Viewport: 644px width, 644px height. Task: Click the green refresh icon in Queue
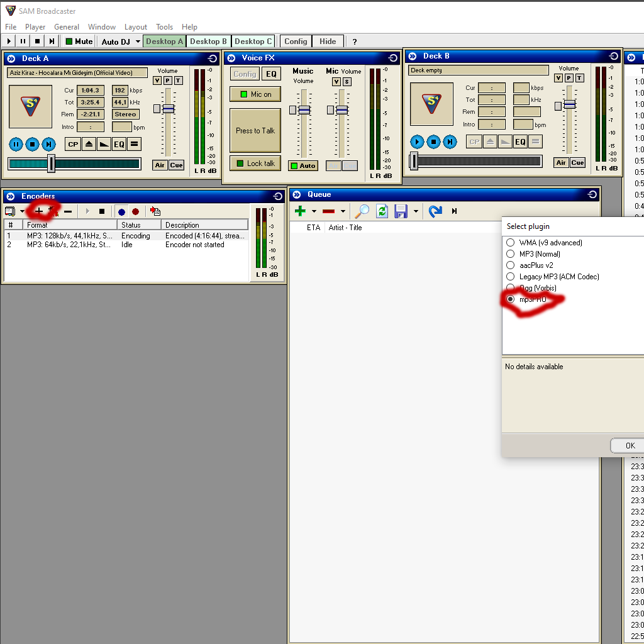(382, 211)
